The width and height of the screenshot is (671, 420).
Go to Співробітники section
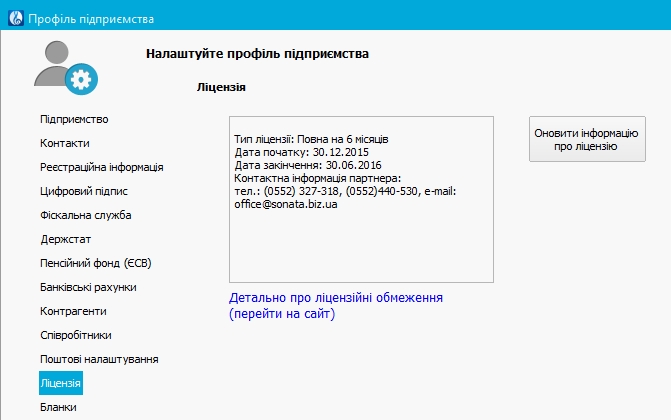[x=76, y=335]
